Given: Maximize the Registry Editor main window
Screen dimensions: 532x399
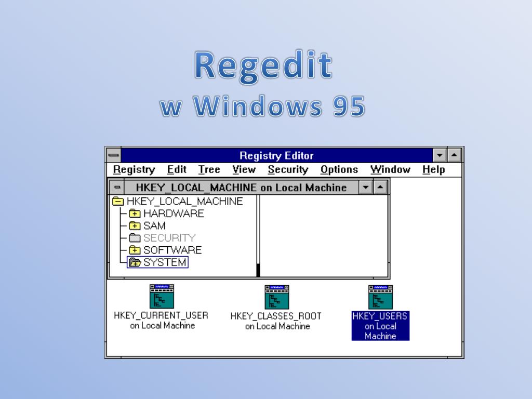Looking at the screenshot, I should (x=454, y=155).
